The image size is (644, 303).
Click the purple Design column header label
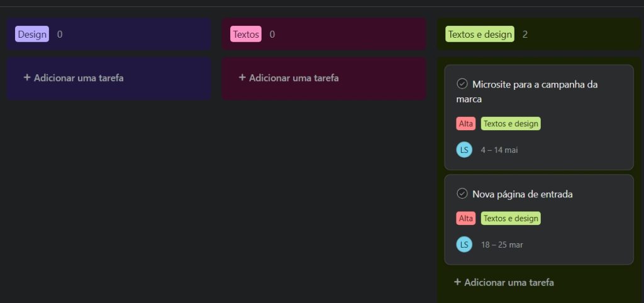click(x=32, y=35)
